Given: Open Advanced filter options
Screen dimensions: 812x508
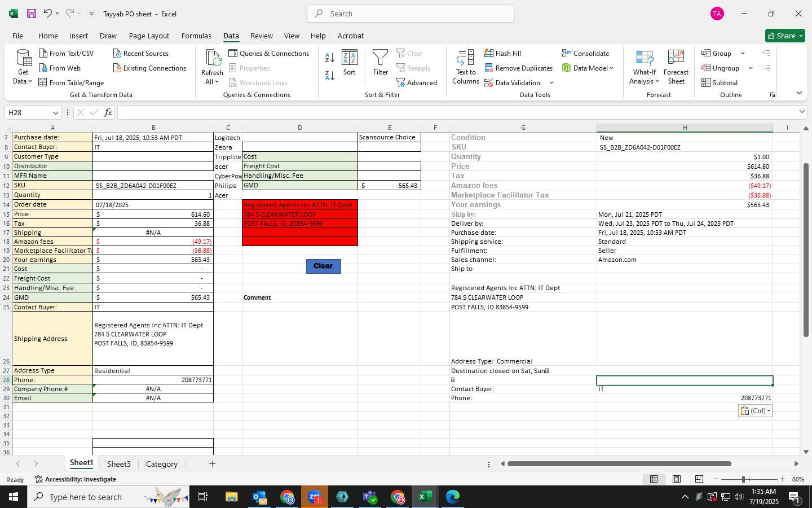Looking at the screenshot, I should click(417, 82).
